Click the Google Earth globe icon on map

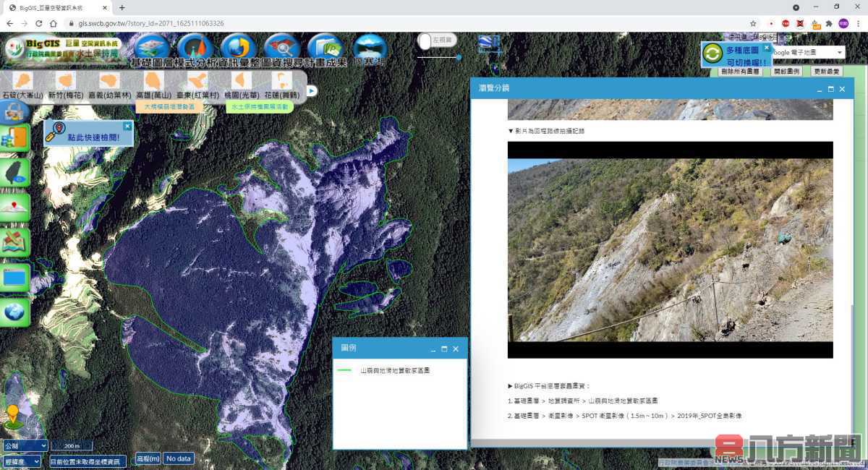point(489,43)
